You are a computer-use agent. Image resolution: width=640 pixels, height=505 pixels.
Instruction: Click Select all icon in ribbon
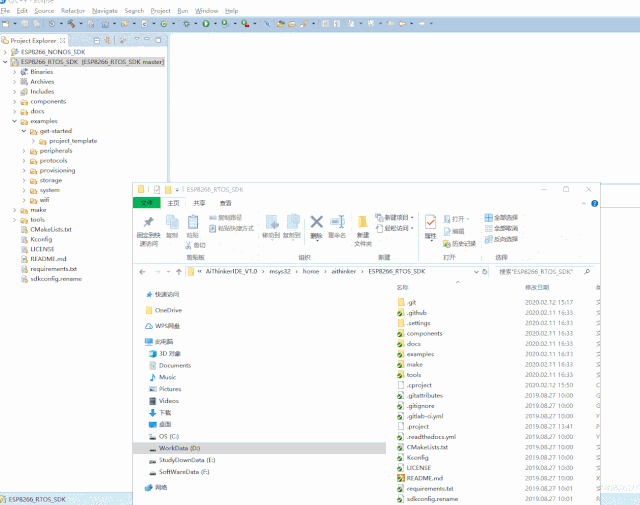488,218
